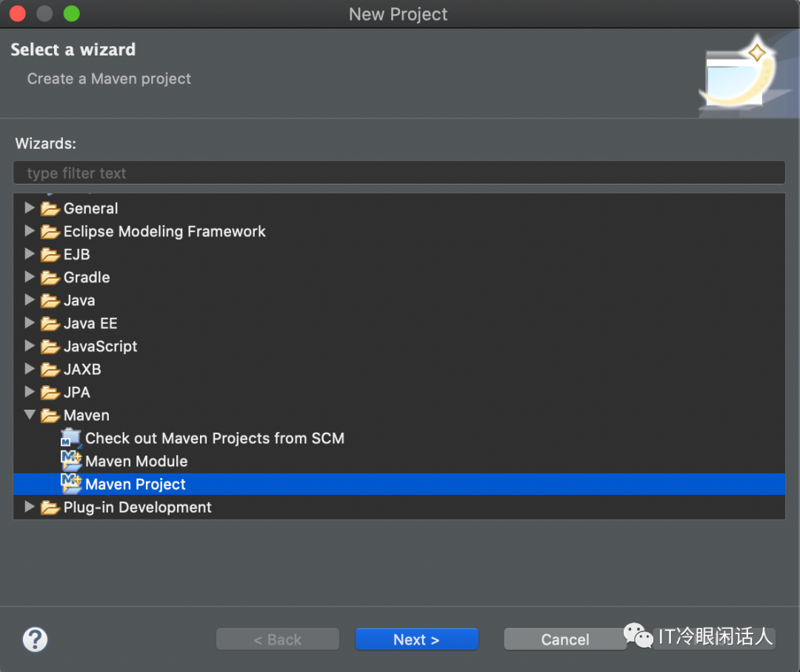Select the Java tree label
The image size is (800, 672).
coord(79,301)
